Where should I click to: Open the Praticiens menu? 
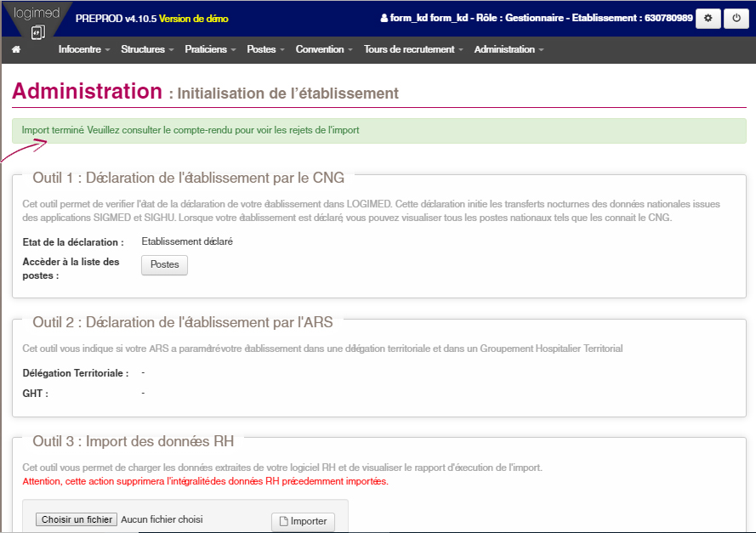click(210, 49)
